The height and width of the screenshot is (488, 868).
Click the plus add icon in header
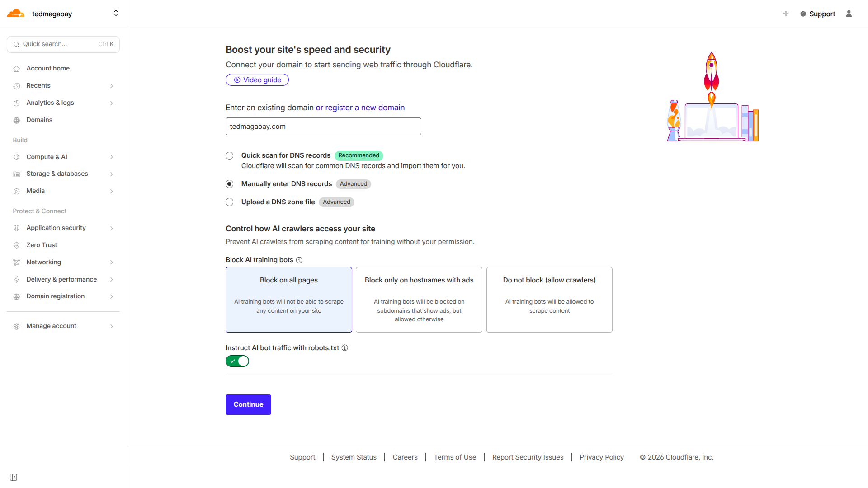[786, 14]
